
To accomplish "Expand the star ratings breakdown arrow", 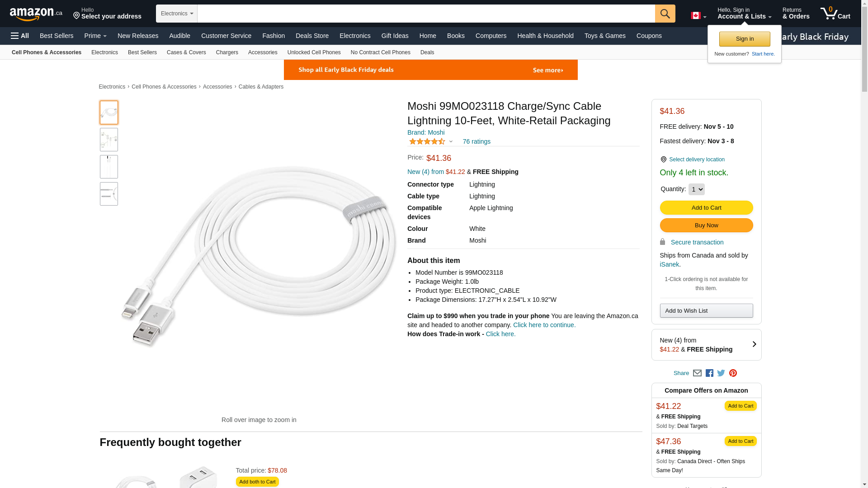I will point(451,141).
